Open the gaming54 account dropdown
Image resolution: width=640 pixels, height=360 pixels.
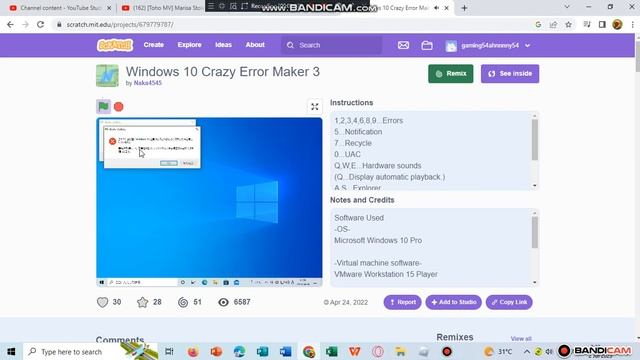point(488,45)
